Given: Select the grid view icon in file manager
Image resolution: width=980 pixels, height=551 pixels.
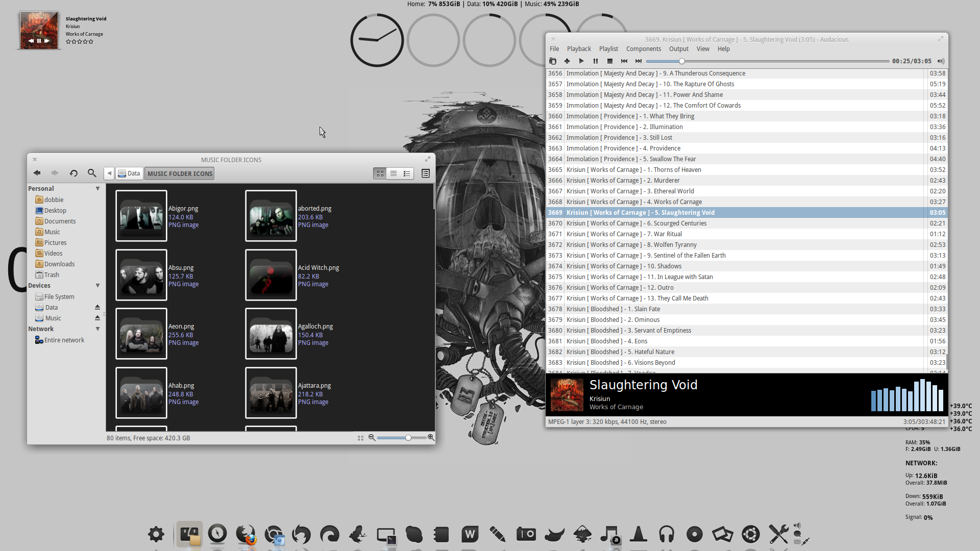Looking at the screenshot, I should point(380,173).
